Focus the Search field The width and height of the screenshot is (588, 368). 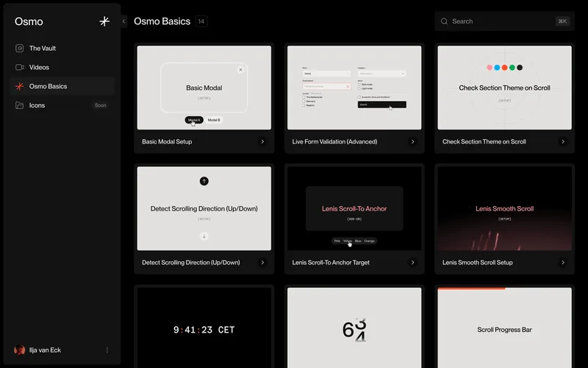[x=504, y=21]
